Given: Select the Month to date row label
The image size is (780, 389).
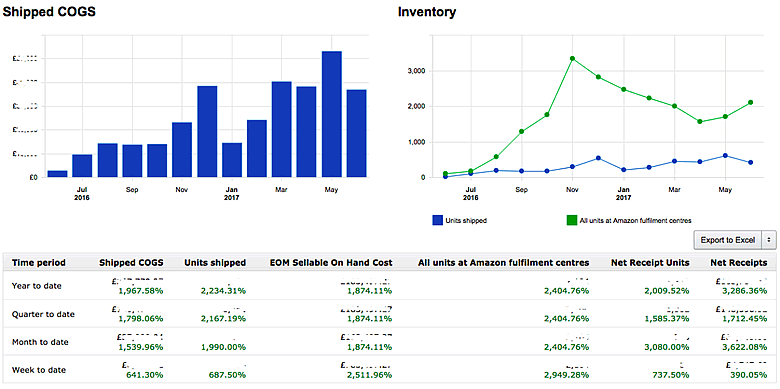Looking at the screenshot, I should pos(40,342).
